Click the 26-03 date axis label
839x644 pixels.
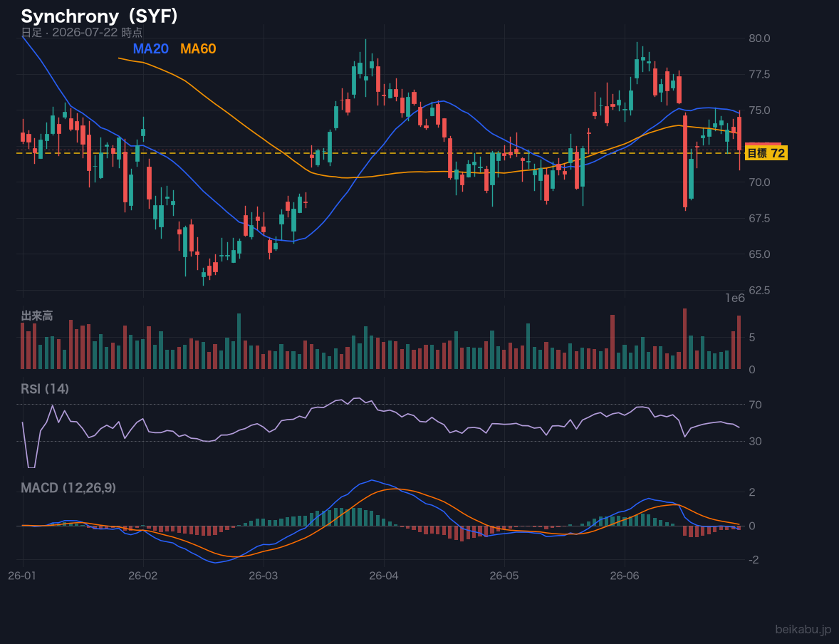pyautogui.click(x=264, y=576)
